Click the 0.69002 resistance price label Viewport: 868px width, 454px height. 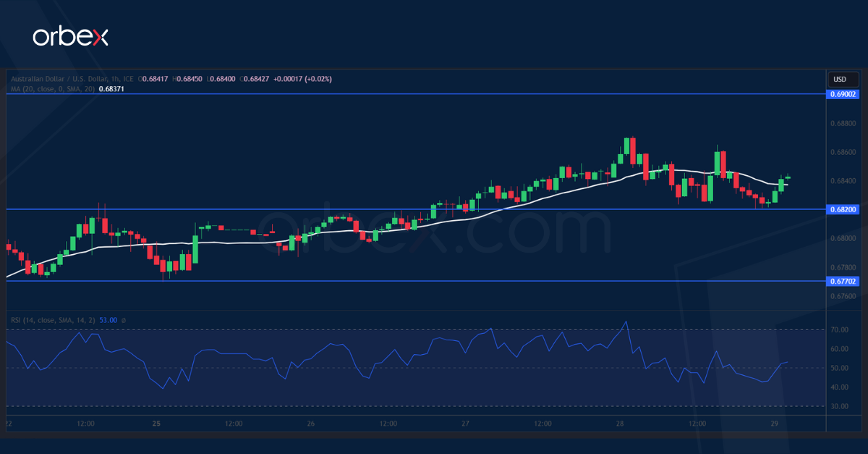(843, 94)
